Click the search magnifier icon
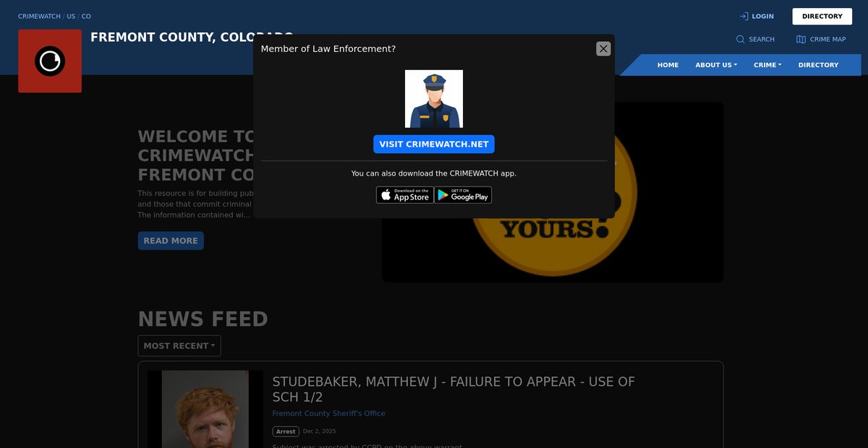The image size is (868, 448). pos(741,39)
